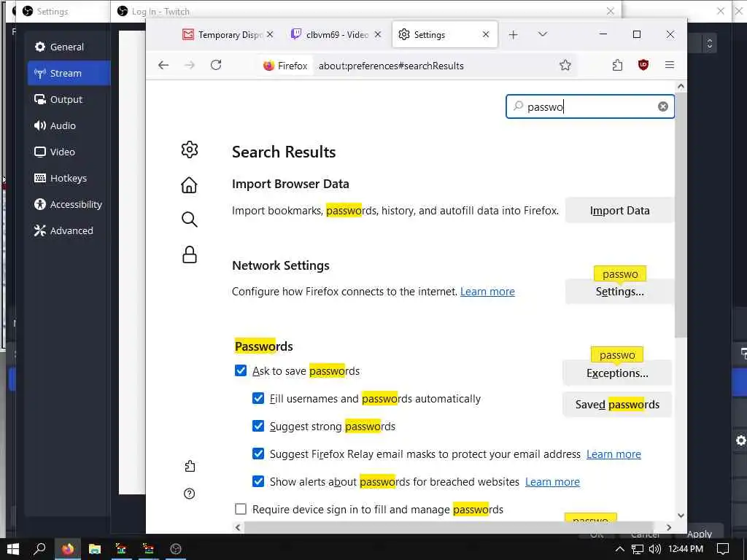747x560 pixels.
Task: Close the Firefox Settings tab
Action: pos(485,35)
